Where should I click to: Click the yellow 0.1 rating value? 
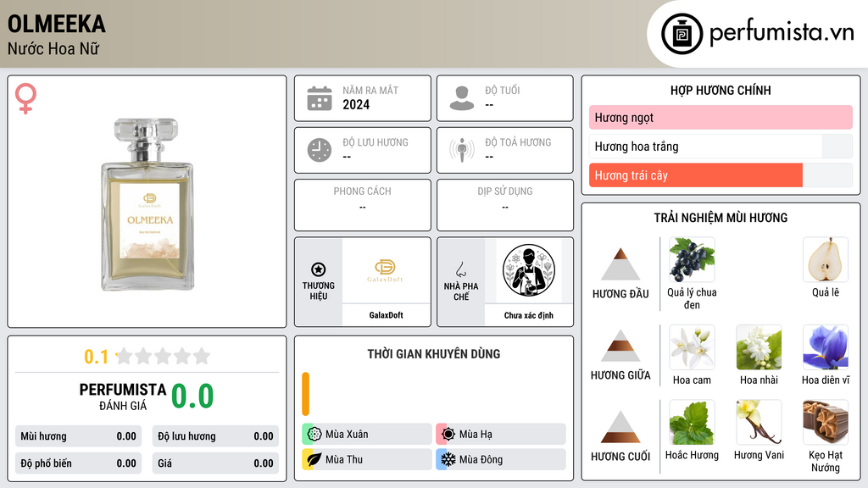pos(97,357)
